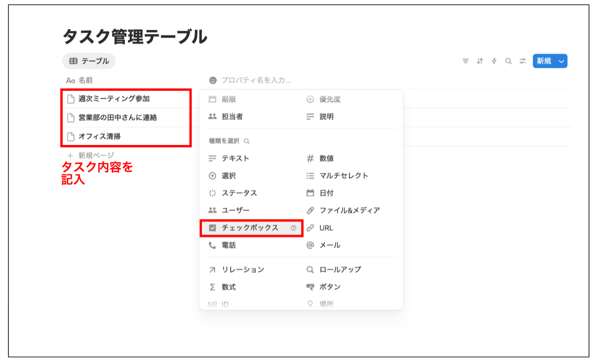
Task: Open the automation lightning icon
Action: coord(494,61)
